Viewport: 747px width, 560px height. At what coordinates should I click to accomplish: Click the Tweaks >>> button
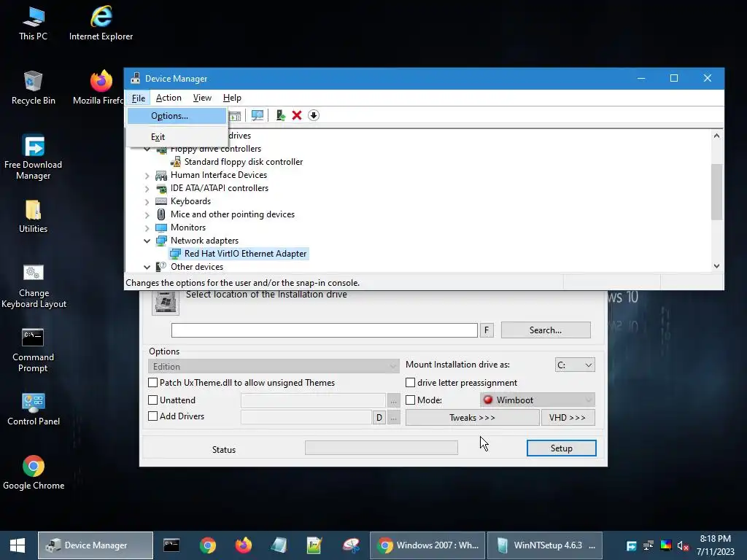[472, 418]
